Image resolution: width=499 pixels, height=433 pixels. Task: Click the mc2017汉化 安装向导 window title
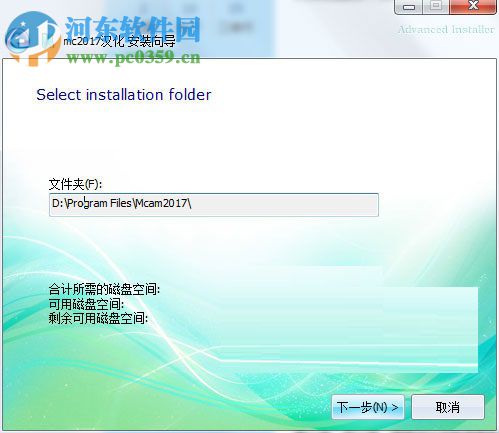click(x=119, y=41)
